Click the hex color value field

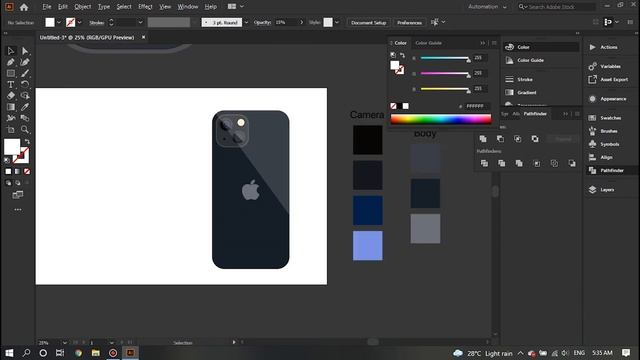(476, 106)
